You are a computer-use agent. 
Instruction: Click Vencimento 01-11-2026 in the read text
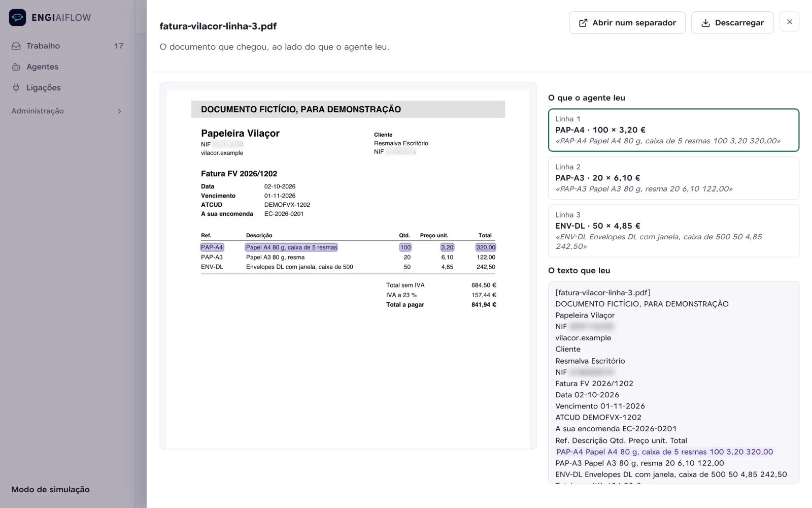[600, 406]
